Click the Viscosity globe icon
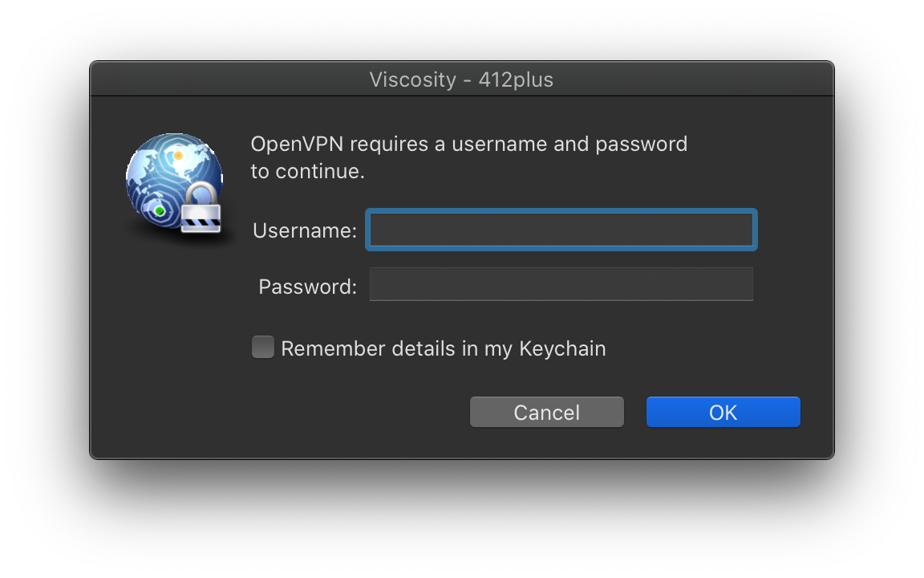 [174, 182]
